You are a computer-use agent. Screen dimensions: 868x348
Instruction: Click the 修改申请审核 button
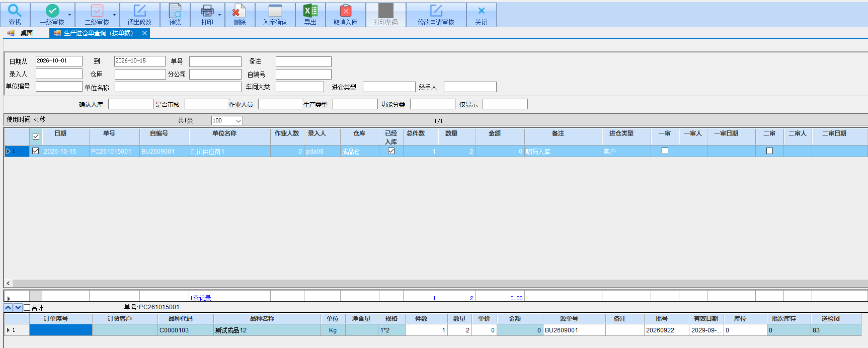(x=436, y=15)
